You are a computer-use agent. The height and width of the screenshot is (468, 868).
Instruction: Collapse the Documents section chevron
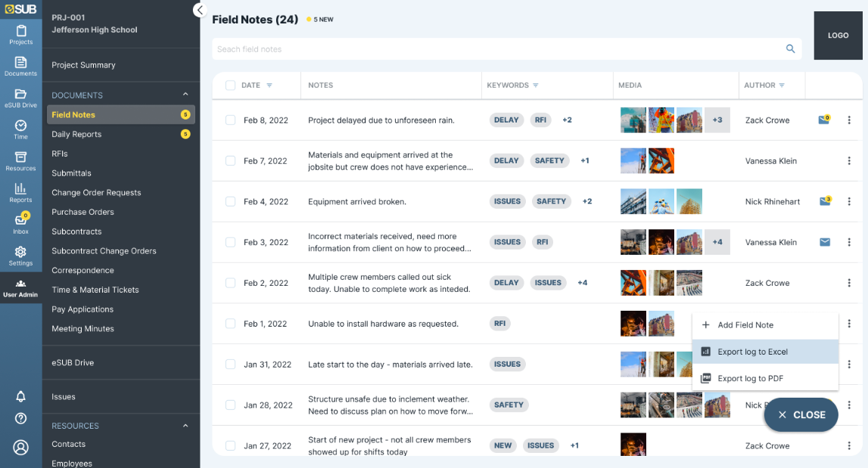(185, 95)
